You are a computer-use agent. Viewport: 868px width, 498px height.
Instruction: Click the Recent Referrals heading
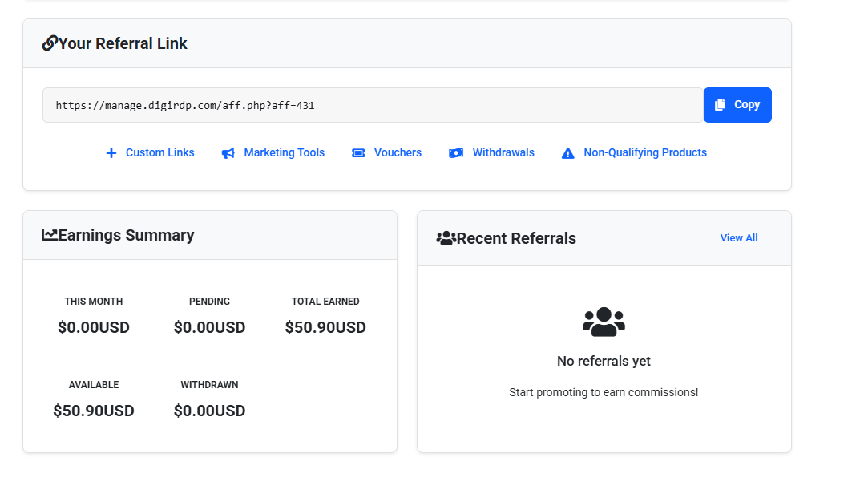click(x=516, y=238)
